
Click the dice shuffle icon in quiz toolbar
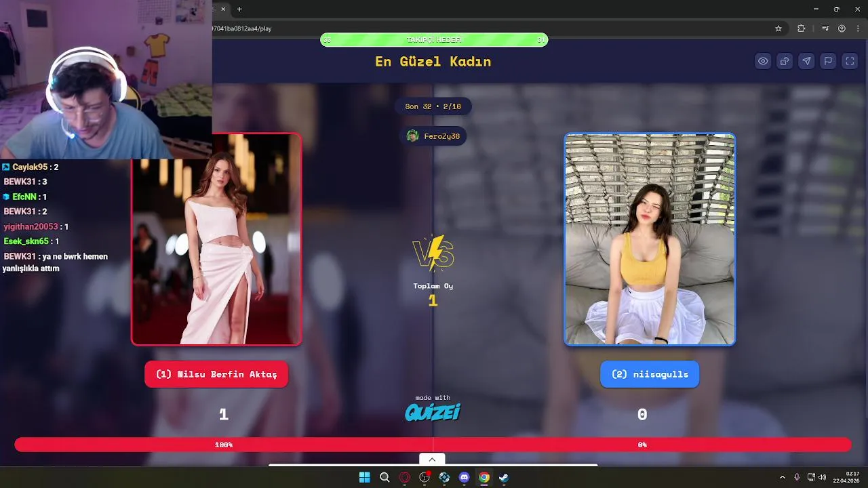point(785,61)
